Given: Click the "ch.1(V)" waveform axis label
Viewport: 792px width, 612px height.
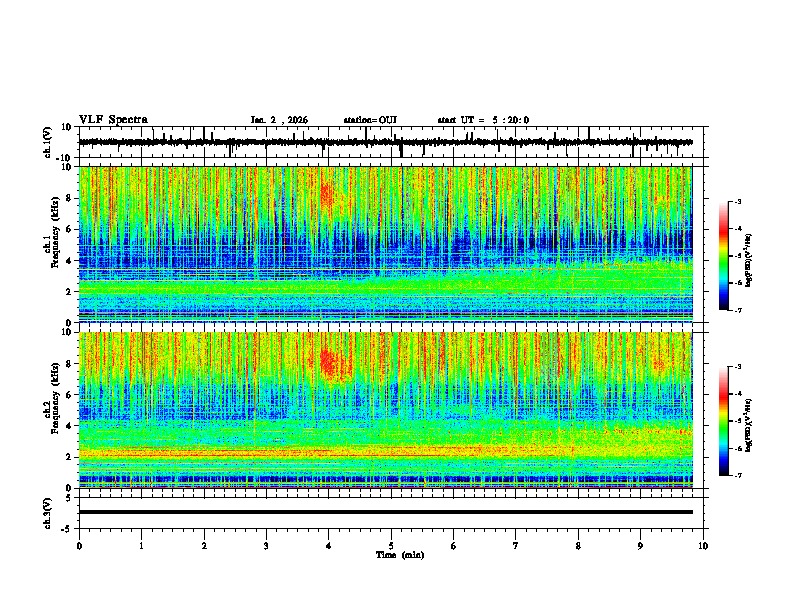Looking at the screenshot, I should 47,142.
